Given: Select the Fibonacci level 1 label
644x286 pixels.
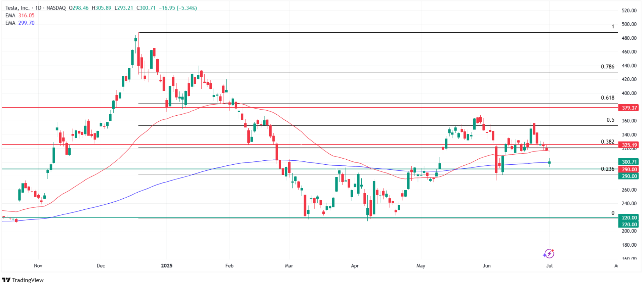Looking at the screenshot, I should click(613, 27).
